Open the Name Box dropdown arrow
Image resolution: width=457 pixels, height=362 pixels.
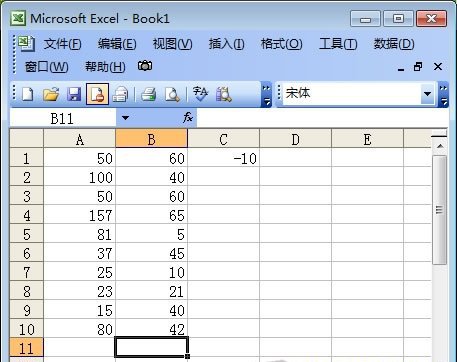point(125,118)
